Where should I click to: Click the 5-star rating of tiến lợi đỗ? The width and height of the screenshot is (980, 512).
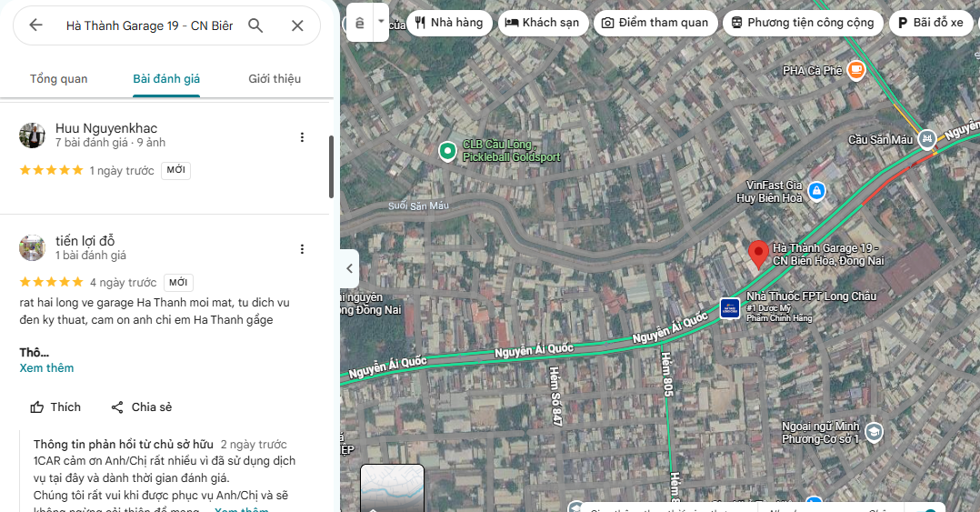[x=51, y=282]
